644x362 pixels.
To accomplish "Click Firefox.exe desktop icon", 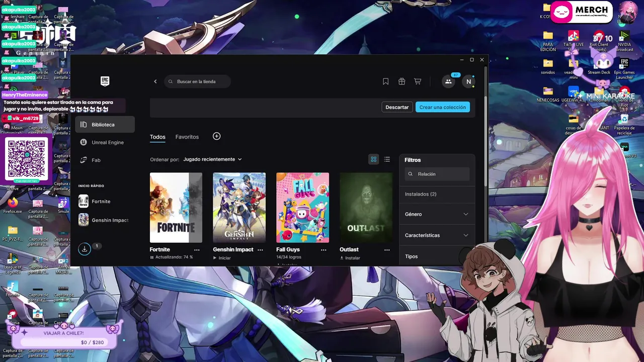I will coord(13,206).
